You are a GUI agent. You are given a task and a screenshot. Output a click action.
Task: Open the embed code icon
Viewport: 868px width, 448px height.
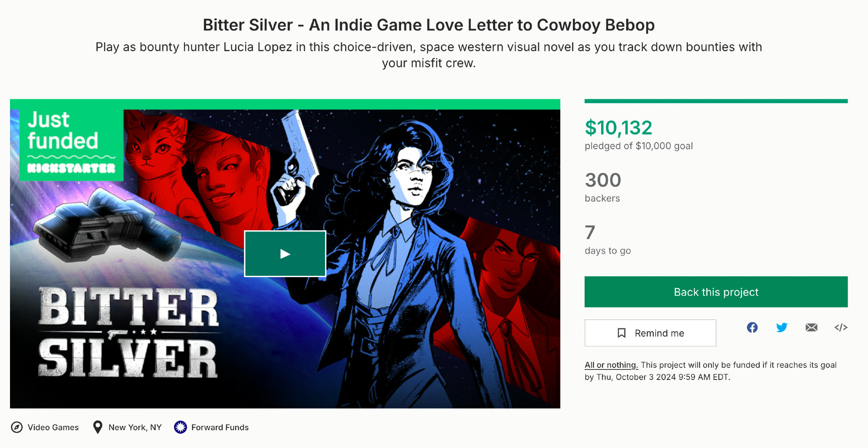841,327
